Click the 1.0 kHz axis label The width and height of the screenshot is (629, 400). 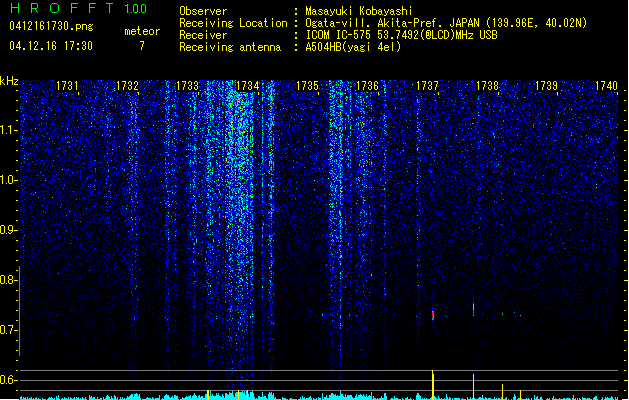coord(8,180)
